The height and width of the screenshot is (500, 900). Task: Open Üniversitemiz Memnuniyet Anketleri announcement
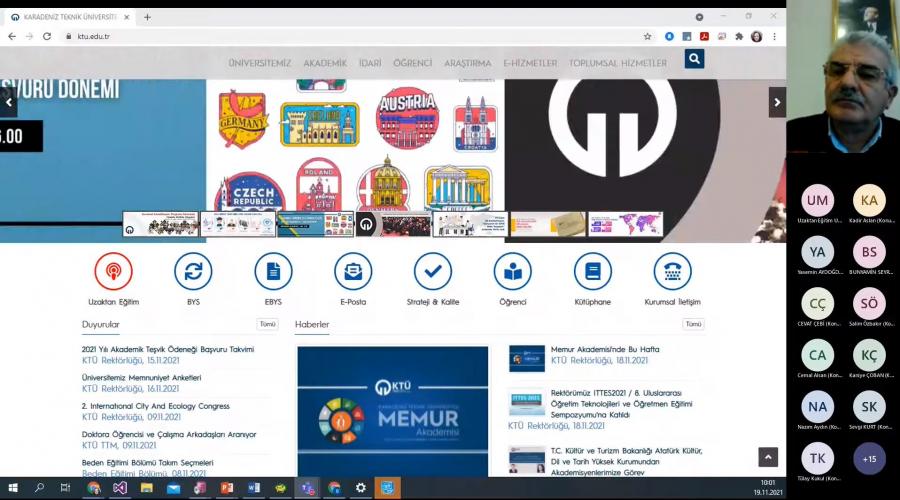tap(141, 378)
